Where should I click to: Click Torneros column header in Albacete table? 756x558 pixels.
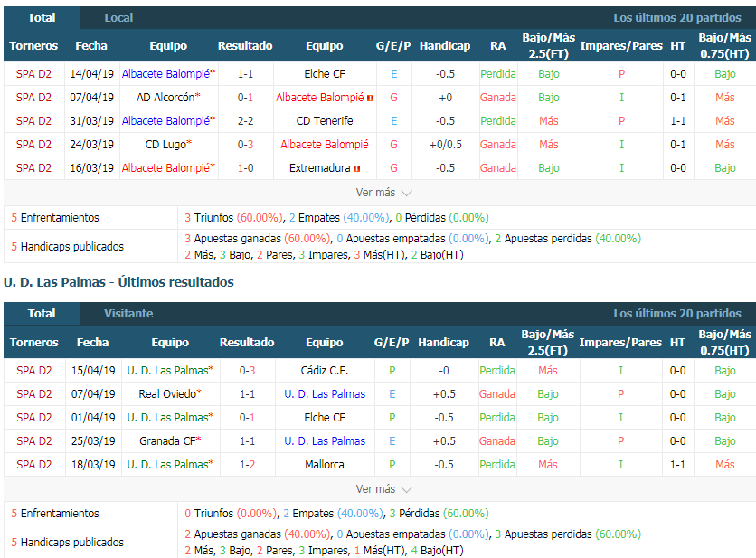coord(33,46)
